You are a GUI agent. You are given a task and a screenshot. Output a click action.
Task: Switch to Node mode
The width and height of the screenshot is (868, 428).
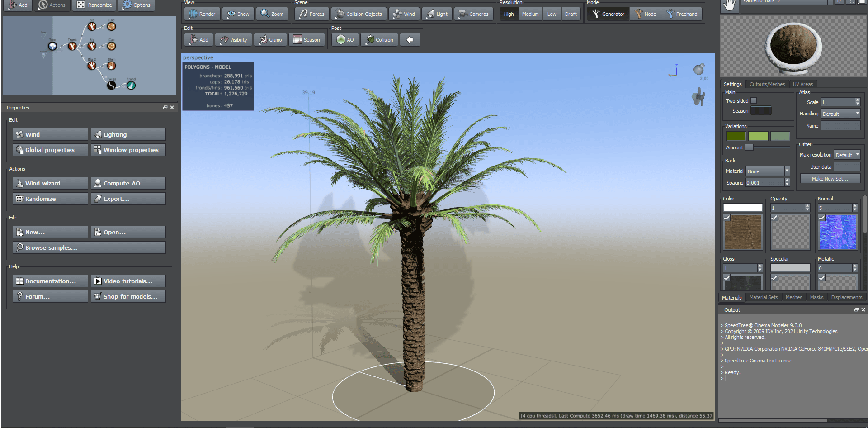(646, 14)
